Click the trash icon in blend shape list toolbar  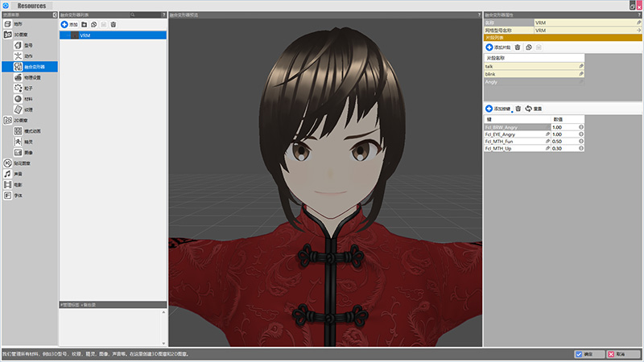point(114,25)
